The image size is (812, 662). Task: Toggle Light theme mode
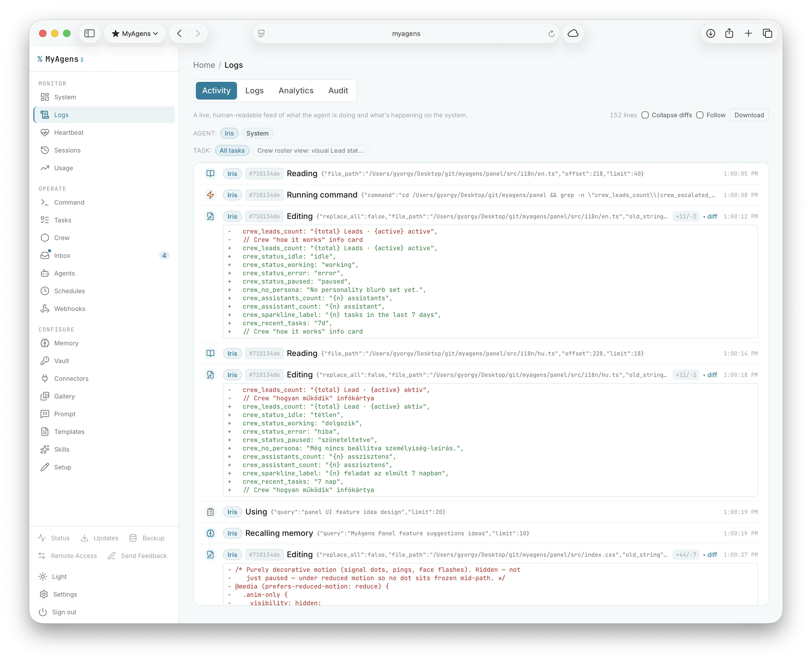pyautogui.click(x=53, y=577)
